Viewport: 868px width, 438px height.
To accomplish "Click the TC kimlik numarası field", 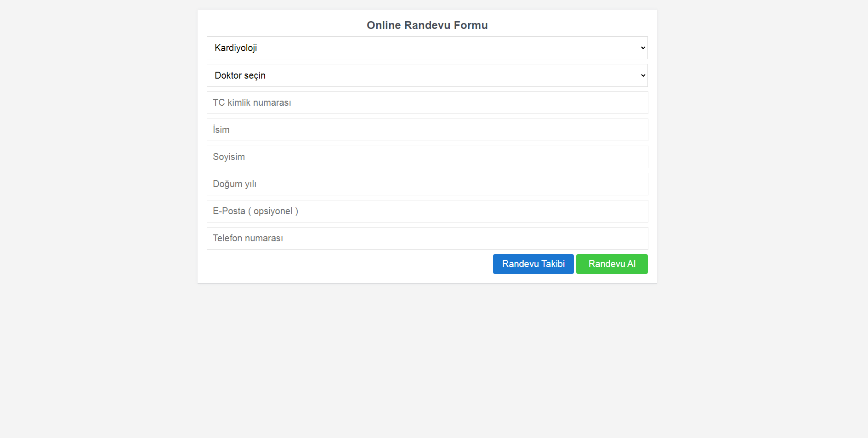I will pos(427,102).
